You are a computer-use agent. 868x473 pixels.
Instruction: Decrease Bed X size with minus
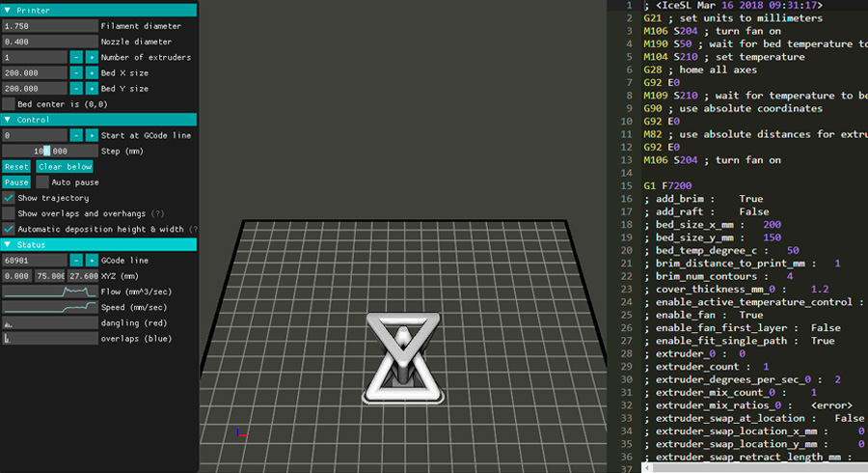(x=76, y=72)
